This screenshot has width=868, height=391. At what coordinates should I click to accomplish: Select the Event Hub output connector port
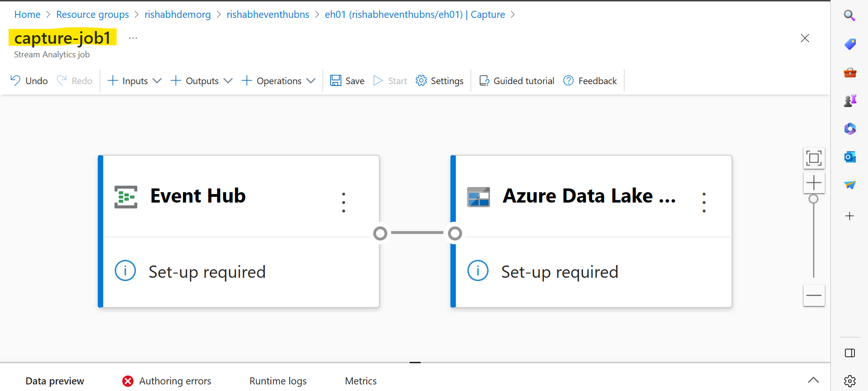coord(380,233)
